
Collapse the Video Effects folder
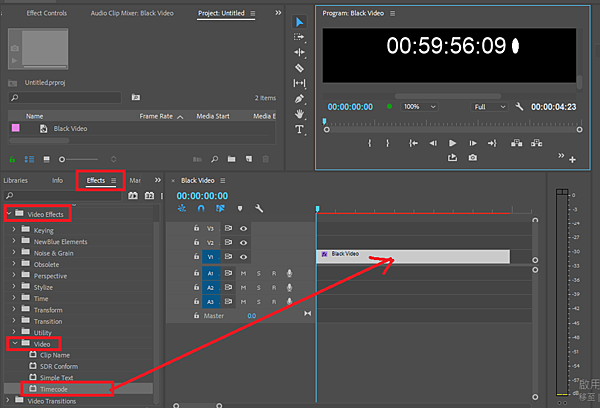(x=8, y=213)
